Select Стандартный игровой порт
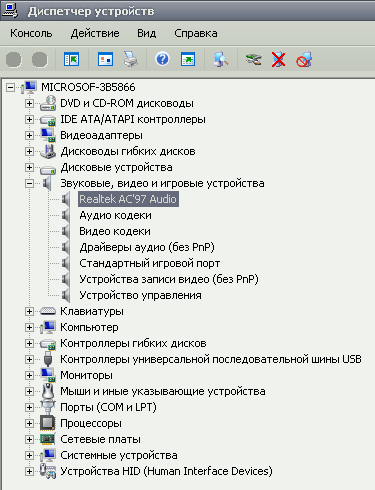 [x=149, y=263]
